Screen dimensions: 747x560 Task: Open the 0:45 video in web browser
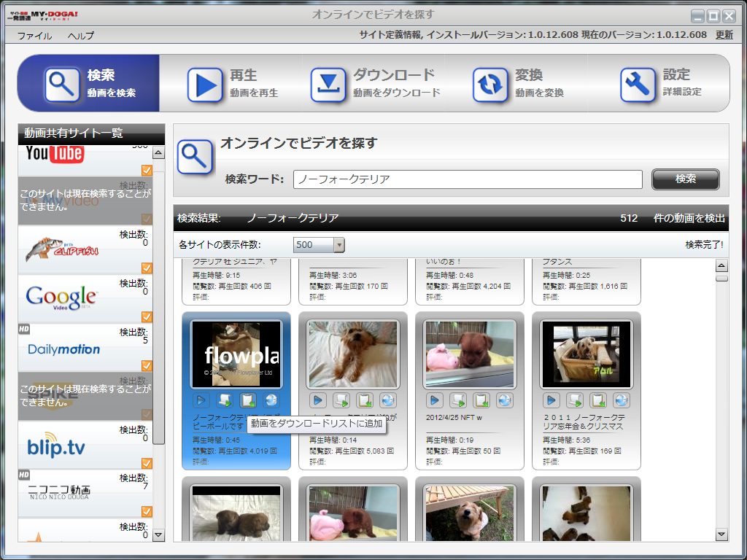[271, 400]
